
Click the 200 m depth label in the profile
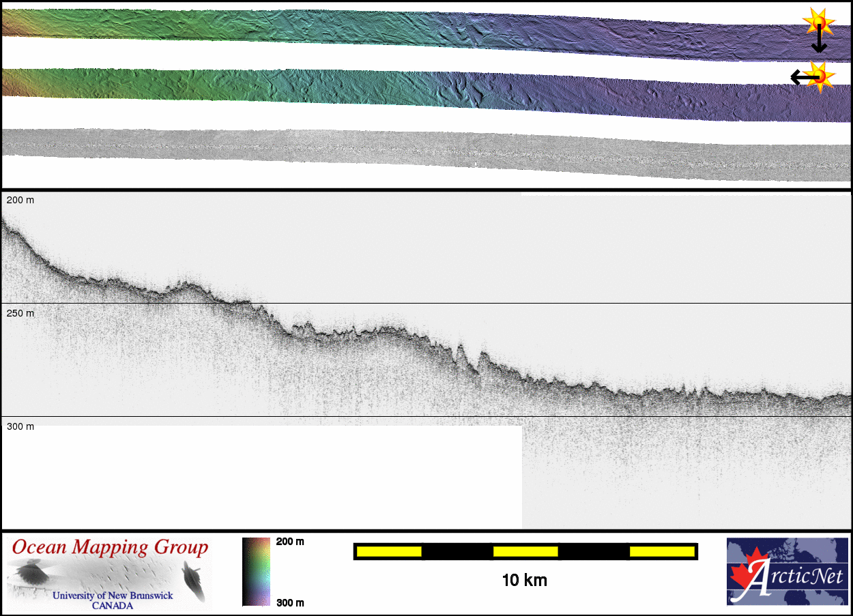20,201
